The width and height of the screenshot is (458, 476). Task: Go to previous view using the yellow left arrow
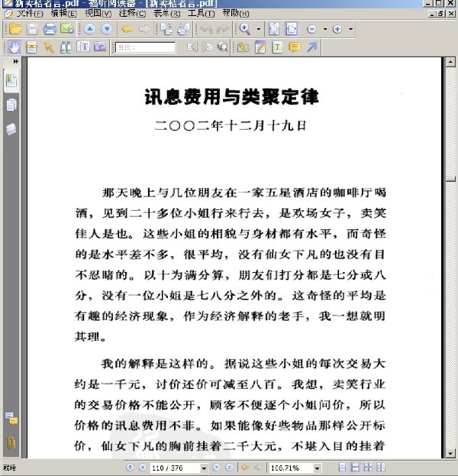127,29
